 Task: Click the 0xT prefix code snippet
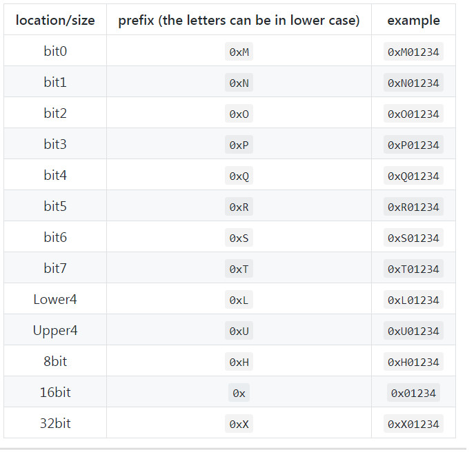point(239,269)
